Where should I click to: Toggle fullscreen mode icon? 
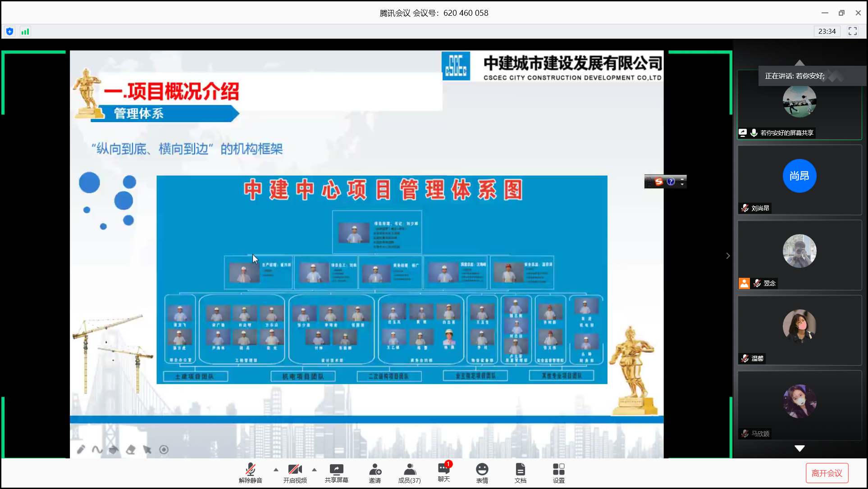pyautogui.click(x=852, y=31)
